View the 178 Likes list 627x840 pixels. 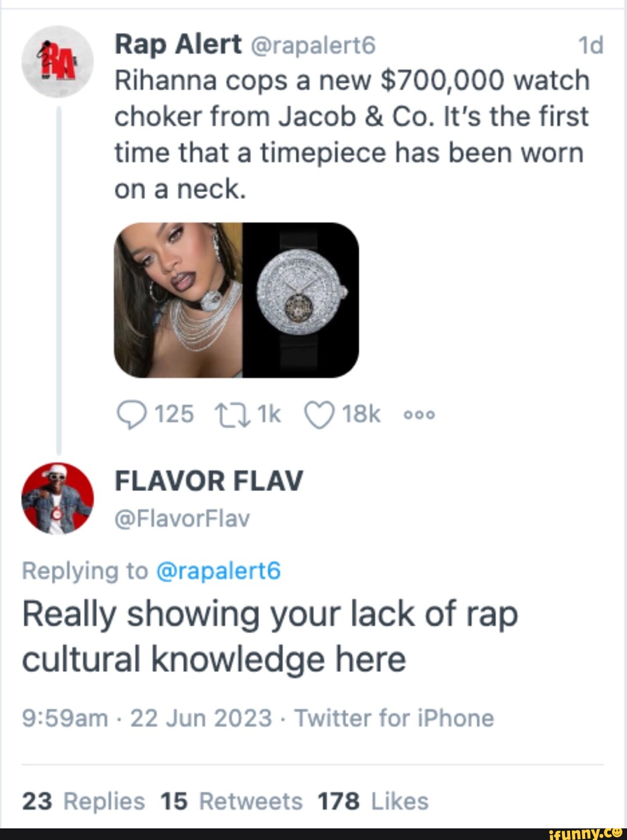coord(373,802)
